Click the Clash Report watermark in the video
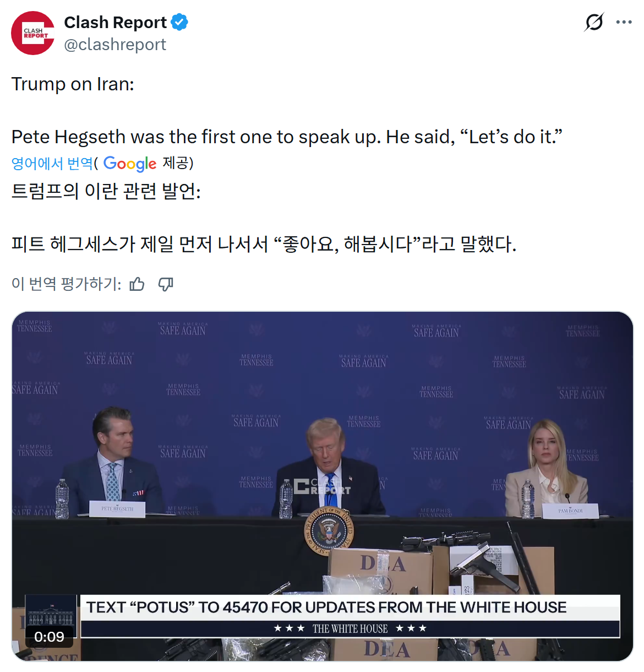Image resolution: width=644 pixels, height=672 pixels. pos(322,486)
